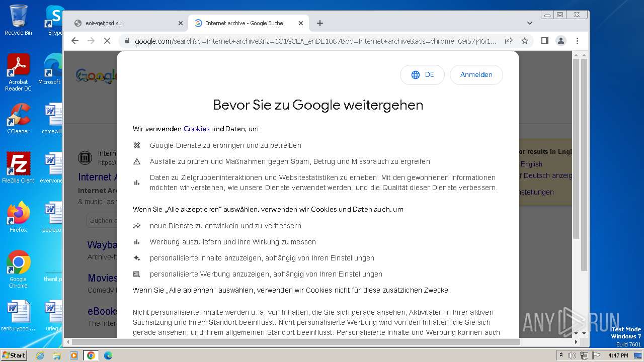Open network icon in system tray
The width and height of the screenshot is (644, 362).
(584, 355)
